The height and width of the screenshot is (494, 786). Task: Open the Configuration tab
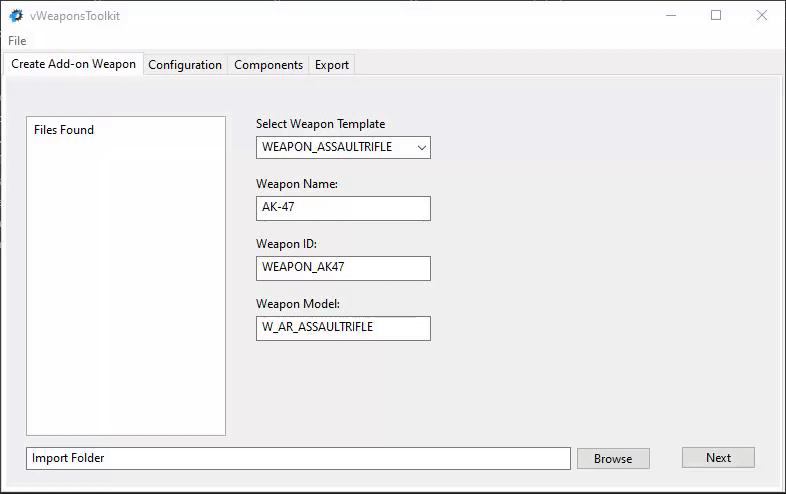(x=185, y=65)
